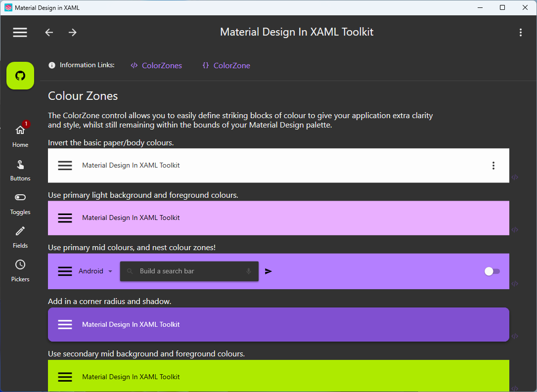Open three-dot menu in white inverted zone
537x392 pixels.
493,166
